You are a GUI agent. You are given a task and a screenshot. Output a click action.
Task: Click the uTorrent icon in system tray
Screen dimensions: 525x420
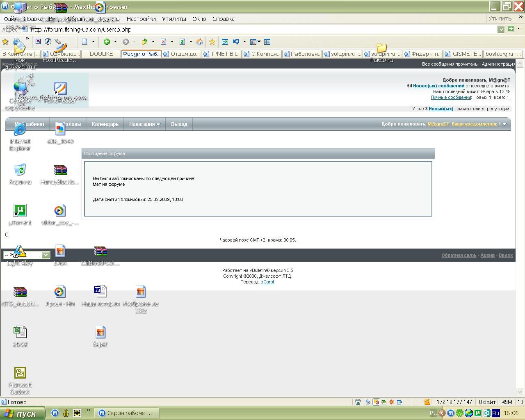tap(477, 413)
